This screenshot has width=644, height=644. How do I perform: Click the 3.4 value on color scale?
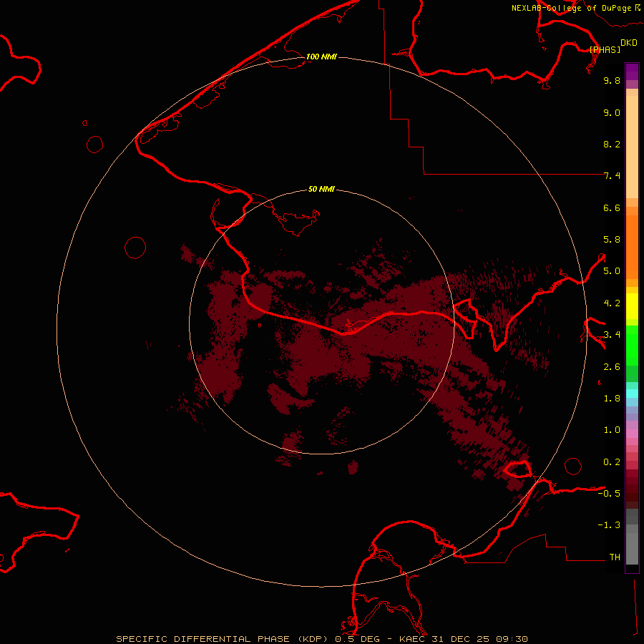(x=612, y=335)
